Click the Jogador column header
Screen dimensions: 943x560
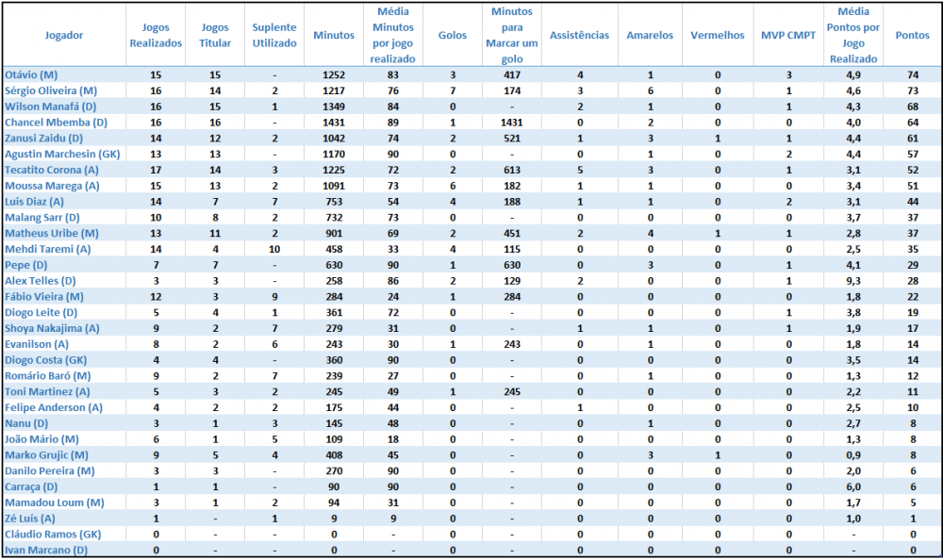[x=64, y=35]
